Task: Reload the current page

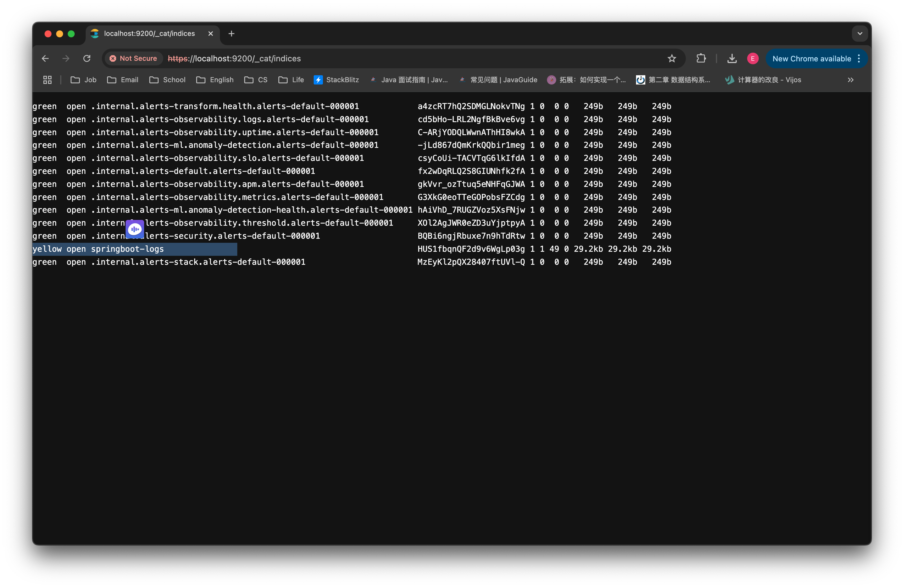Action: coord(87,58)
